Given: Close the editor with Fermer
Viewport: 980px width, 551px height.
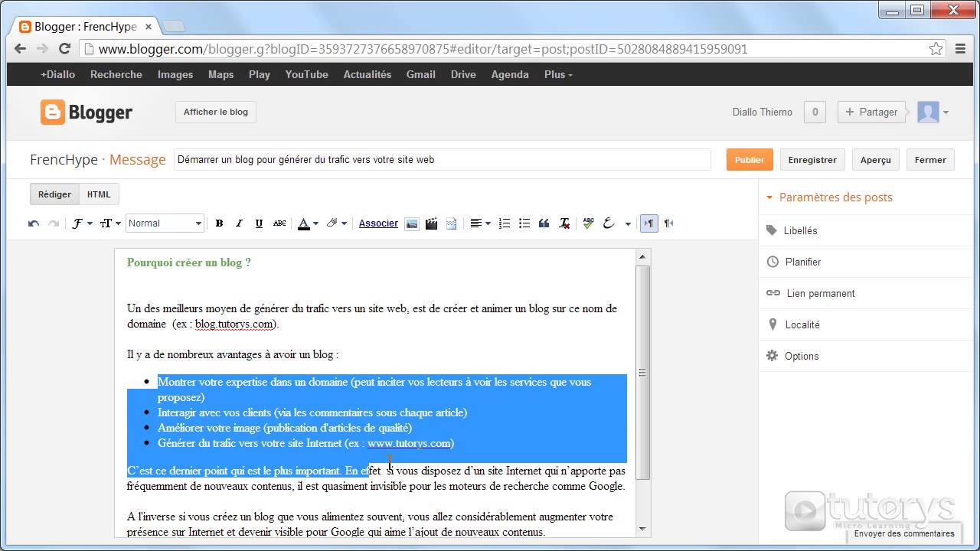Looking at the screenshot, I should (x=930, y=160).
